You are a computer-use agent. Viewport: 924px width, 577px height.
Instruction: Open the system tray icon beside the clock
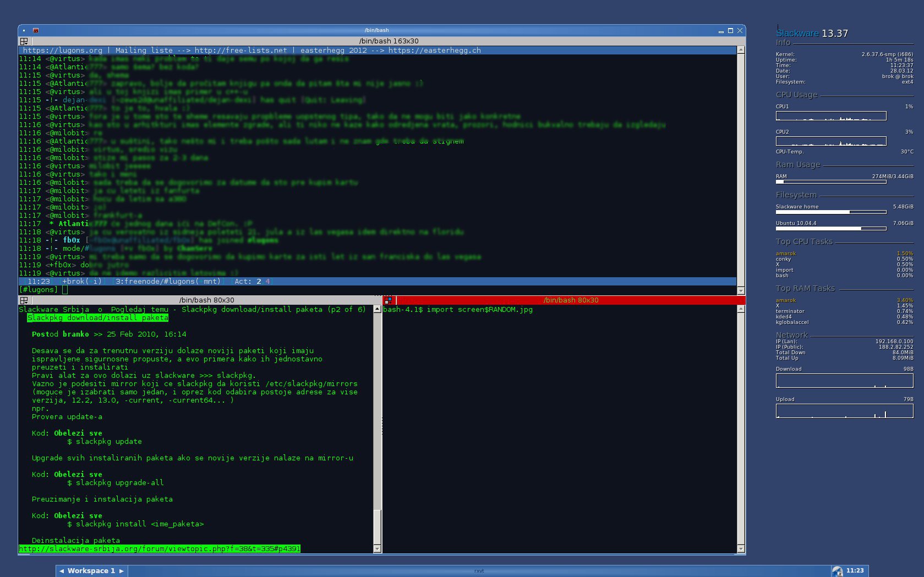click(x=837, y=571)
